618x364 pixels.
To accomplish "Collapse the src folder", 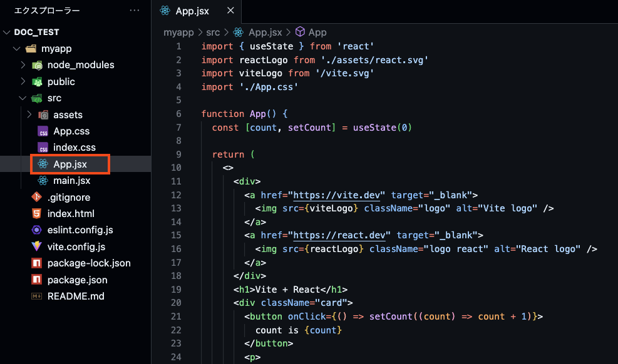I will 23,98.
